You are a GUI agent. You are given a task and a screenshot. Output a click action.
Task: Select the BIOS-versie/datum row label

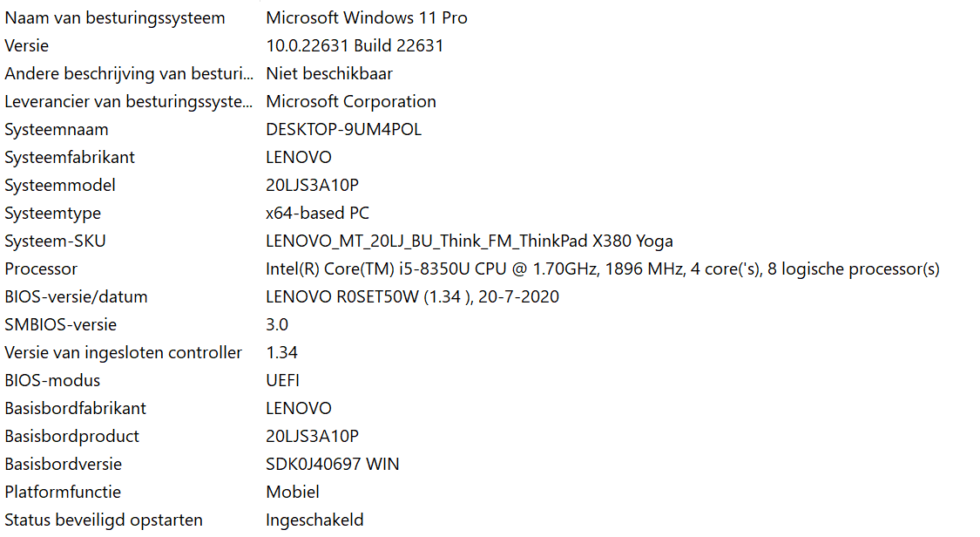pos(76,297)
